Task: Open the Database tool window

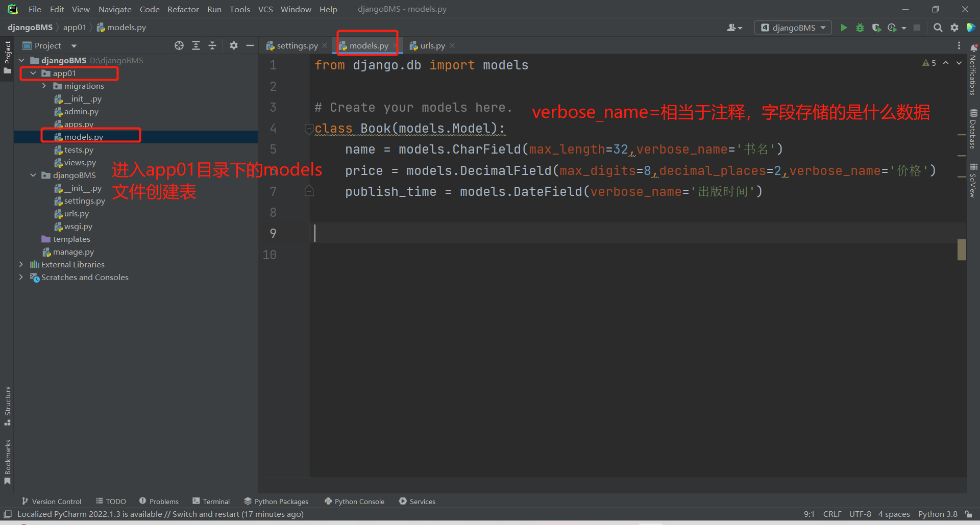Action: [973, 129]
